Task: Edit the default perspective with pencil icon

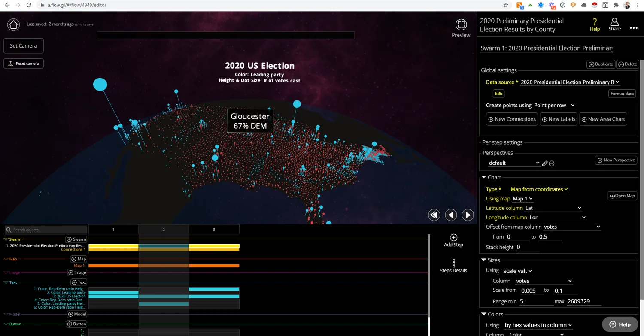Action: tap(545, 163)
